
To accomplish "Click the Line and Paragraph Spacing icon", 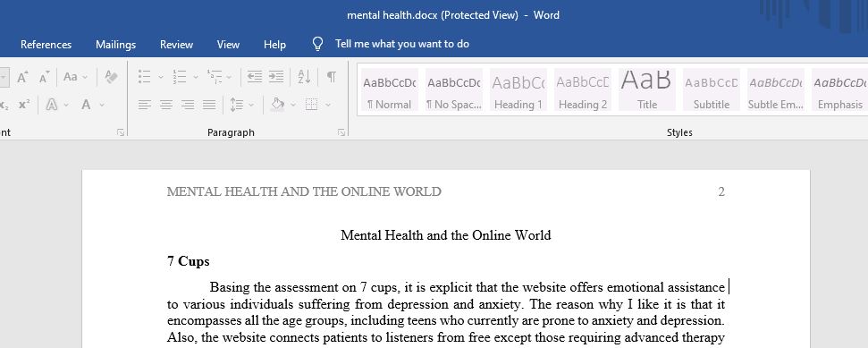I will (236, 104).
